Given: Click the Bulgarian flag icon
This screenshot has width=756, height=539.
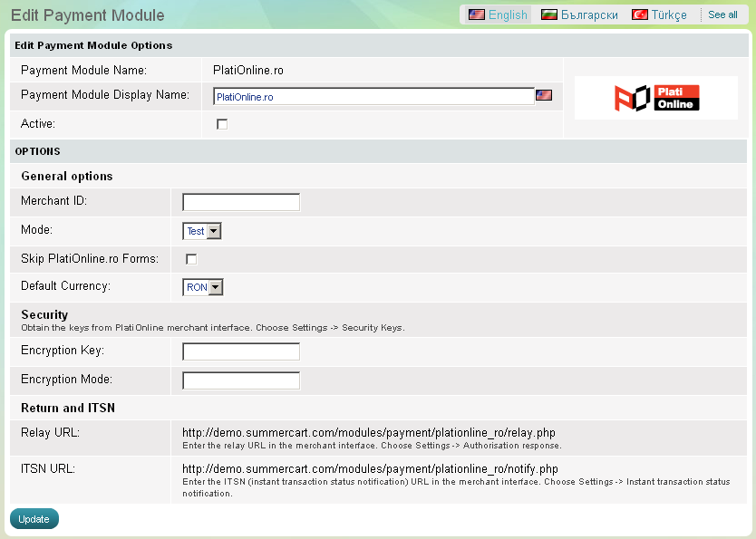Looking at the screenshot, I should tap(548, 14).
